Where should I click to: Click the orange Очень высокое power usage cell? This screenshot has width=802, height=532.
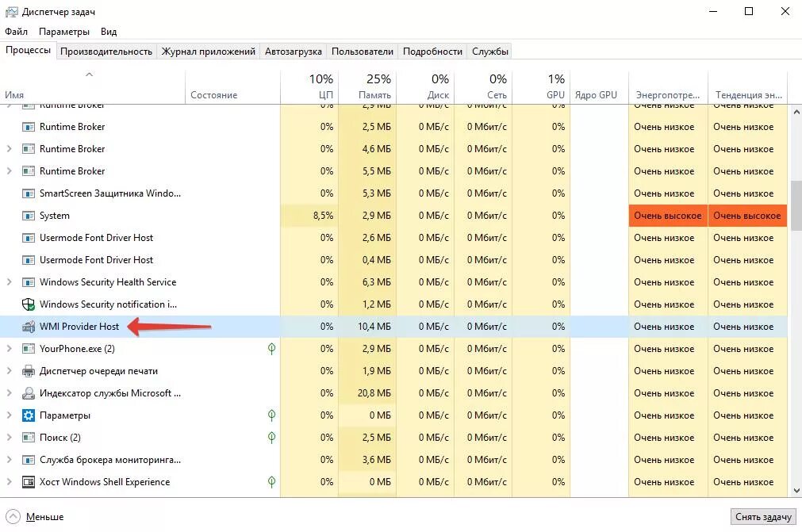pos(668,216)
